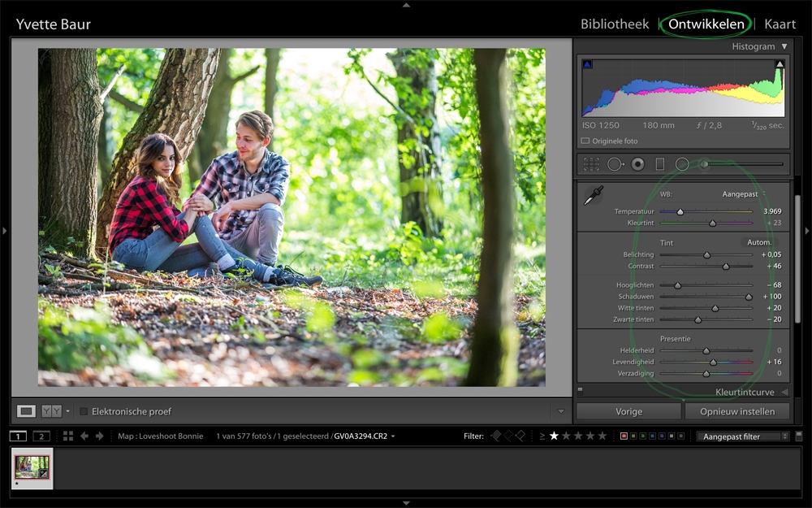Select the Graduated filter tool
Image resolution: width=812 pixels, height=508 pixels.
click(659, 163)
